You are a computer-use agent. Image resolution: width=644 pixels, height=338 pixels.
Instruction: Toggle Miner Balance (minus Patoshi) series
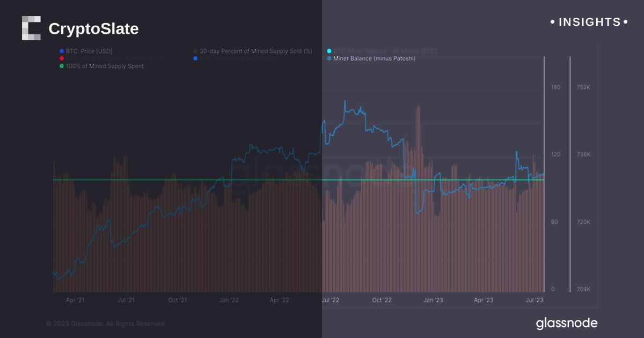pyautogui.click(x=374, y=58)
